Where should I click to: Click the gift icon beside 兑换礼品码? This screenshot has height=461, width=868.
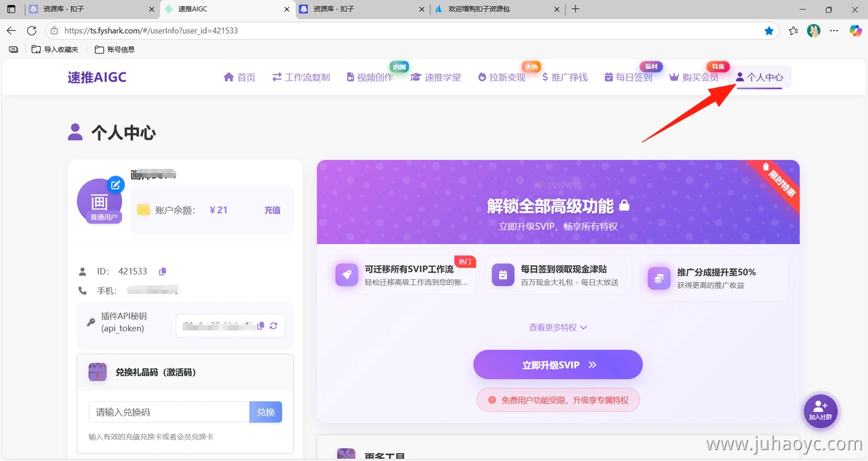pyautogui.click(x=98, y=372)
